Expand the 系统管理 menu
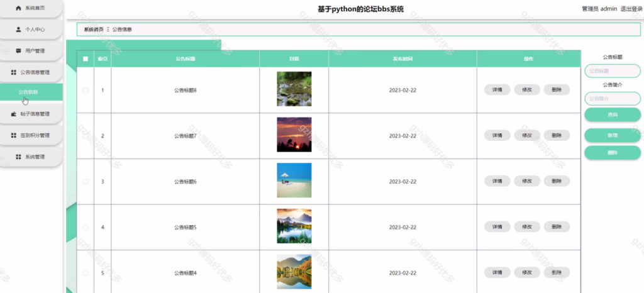 (31, 157)
